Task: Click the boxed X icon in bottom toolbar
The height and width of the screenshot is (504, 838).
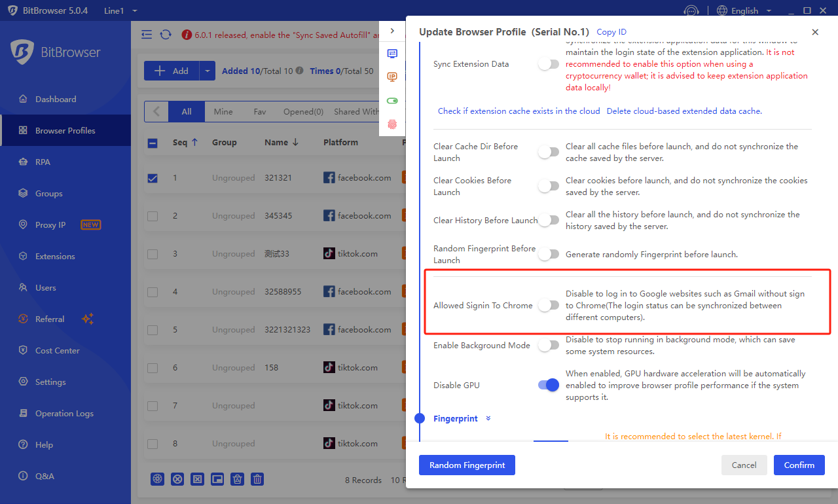Action: tap(197, 479)
